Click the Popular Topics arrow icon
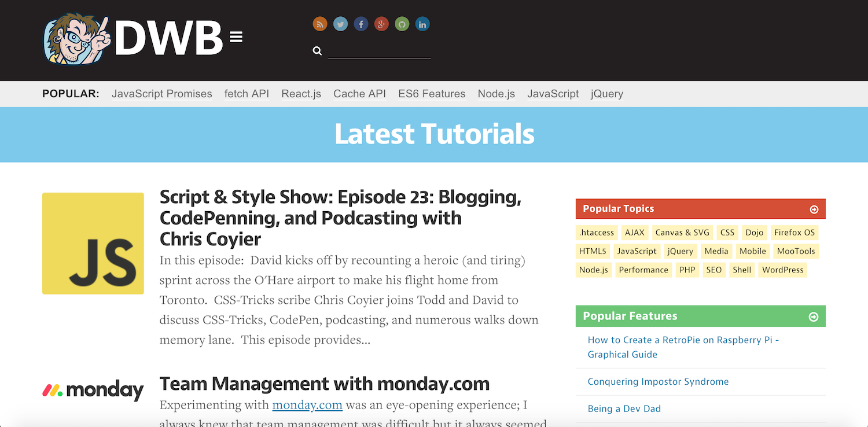 click(814, 209)
